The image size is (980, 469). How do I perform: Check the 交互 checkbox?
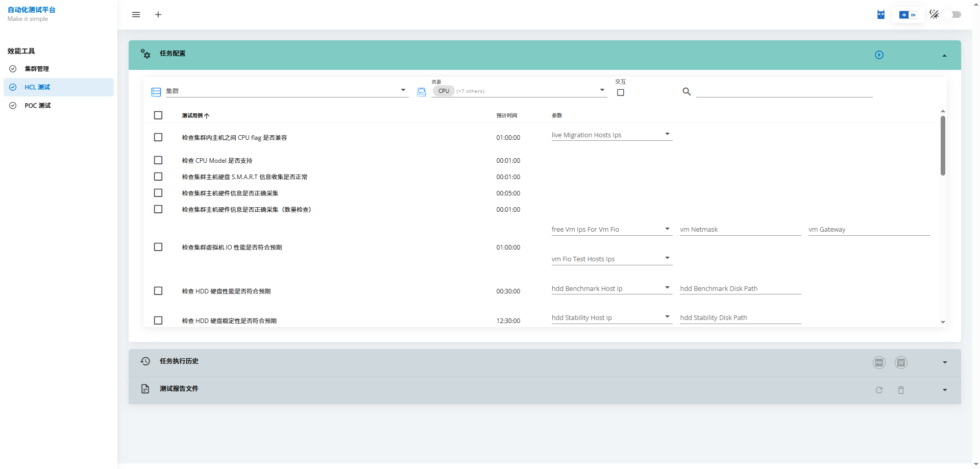(x=621, y=93)
